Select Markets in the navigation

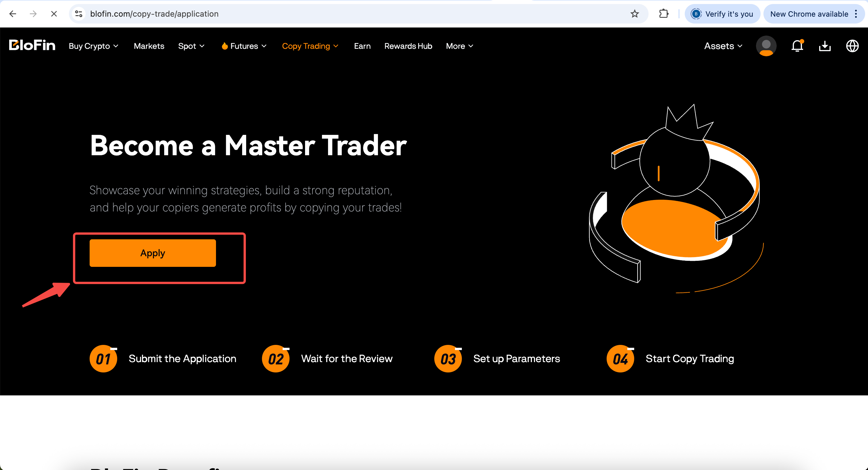[149, 46]
